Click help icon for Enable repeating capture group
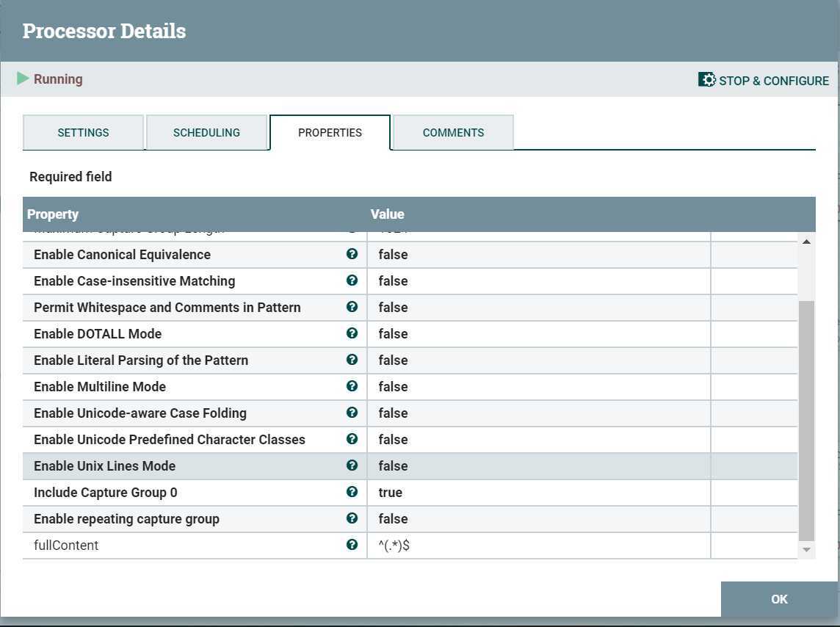Image resolution: width=840 pixels, height=627 pixels. pos(352,518)
